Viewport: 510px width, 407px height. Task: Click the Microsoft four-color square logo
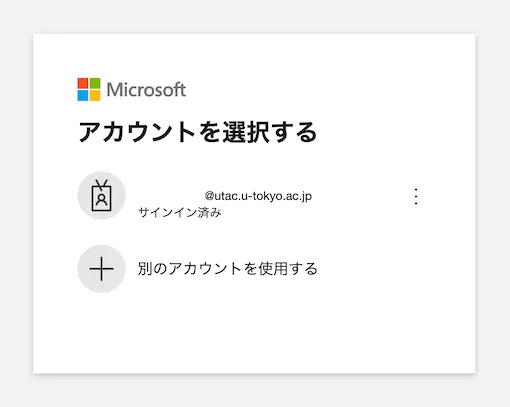pos(89,89)
